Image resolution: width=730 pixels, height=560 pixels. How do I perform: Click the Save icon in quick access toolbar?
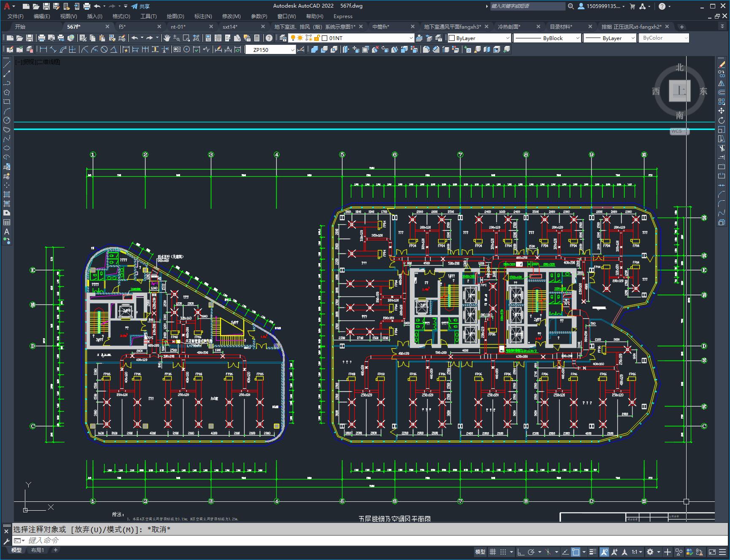coord(46,6)
